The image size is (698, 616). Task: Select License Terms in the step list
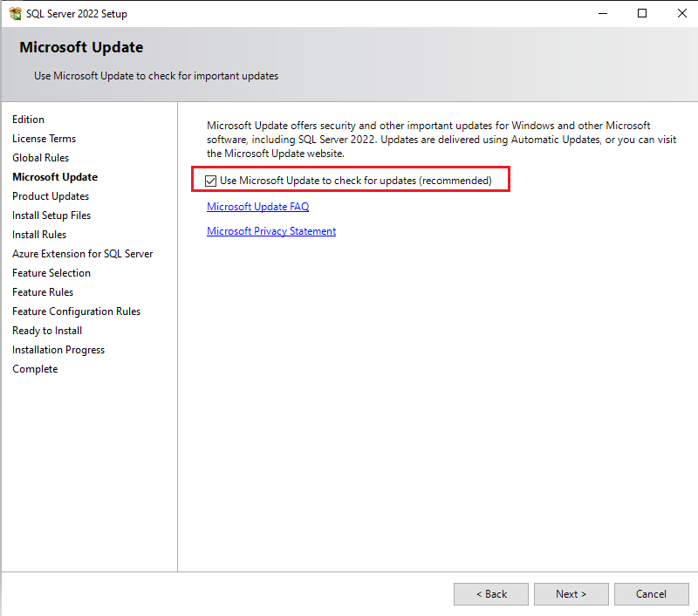coord(44,139)
